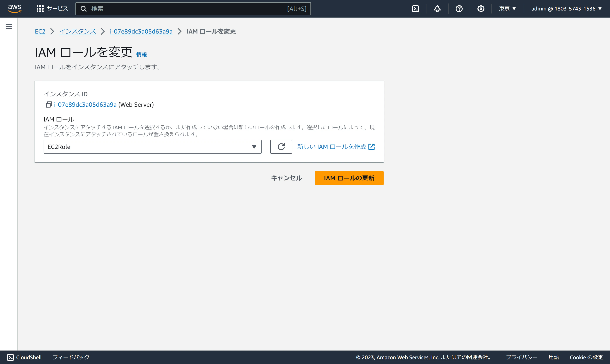Open the help question mark icon
Image resolution: width=610 pixels, height=364 pixels.
(459, 8)
